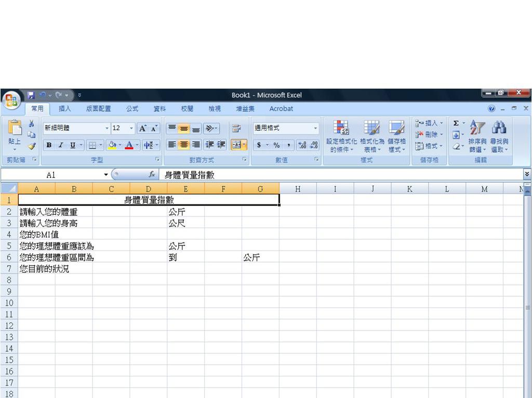The height and width of the screenshot is (398, 532).
Task: Open font size dropdown showing 12
Action: click(x=131, y=128)
